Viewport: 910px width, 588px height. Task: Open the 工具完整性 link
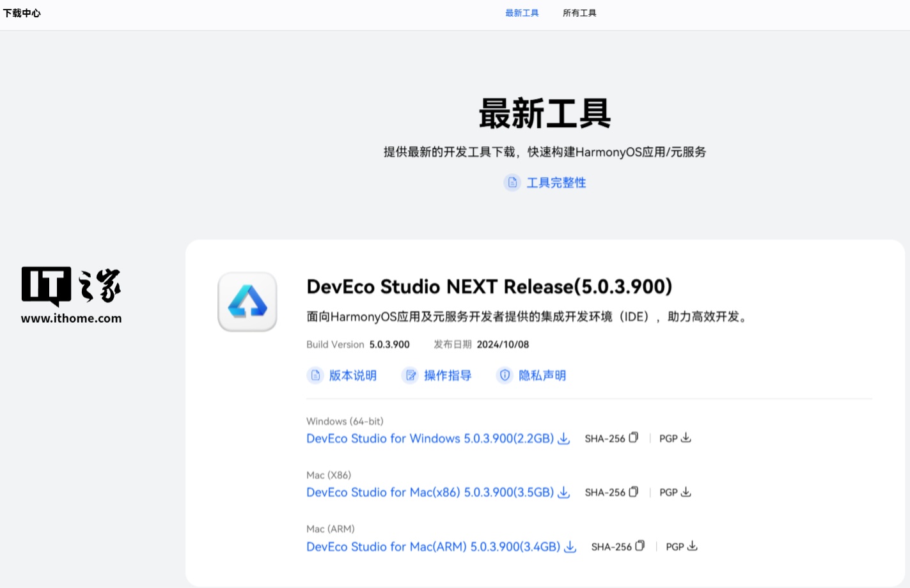[556, 183]
